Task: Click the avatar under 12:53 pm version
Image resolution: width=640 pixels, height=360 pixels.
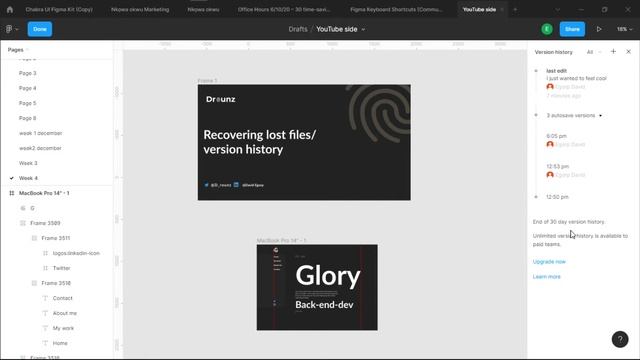Action: 550,175
